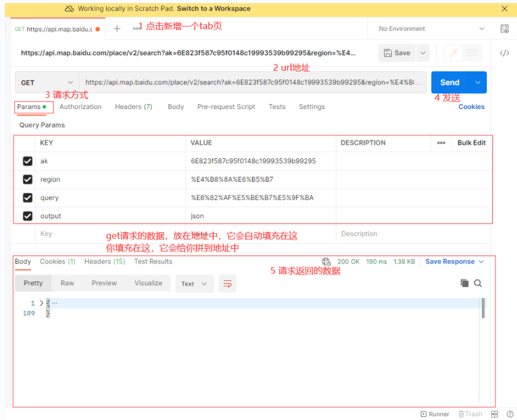Click the 200 OK status text
Viewport: 517px width, 420px height.
tap(348, 262)
